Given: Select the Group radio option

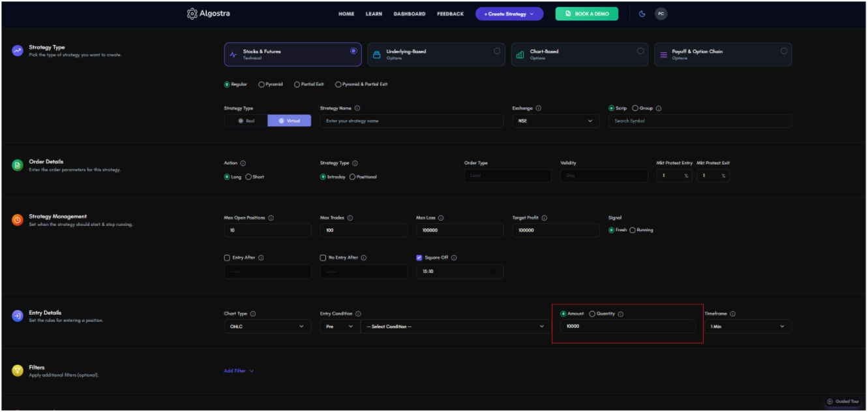Looking at the screenshot, I should (635, 108).
